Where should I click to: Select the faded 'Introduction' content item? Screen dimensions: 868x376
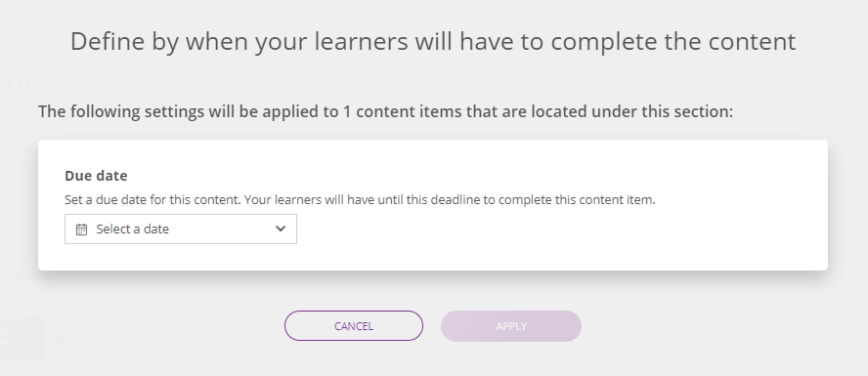pyautogui.click(x=111, y=338)
